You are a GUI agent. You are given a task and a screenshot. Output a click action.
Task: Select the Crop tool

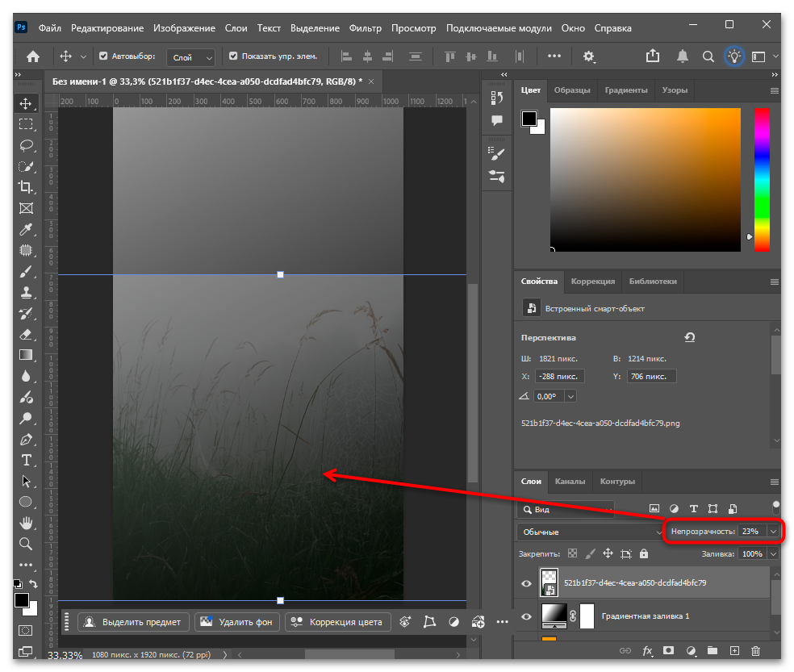tap(26, 187)
